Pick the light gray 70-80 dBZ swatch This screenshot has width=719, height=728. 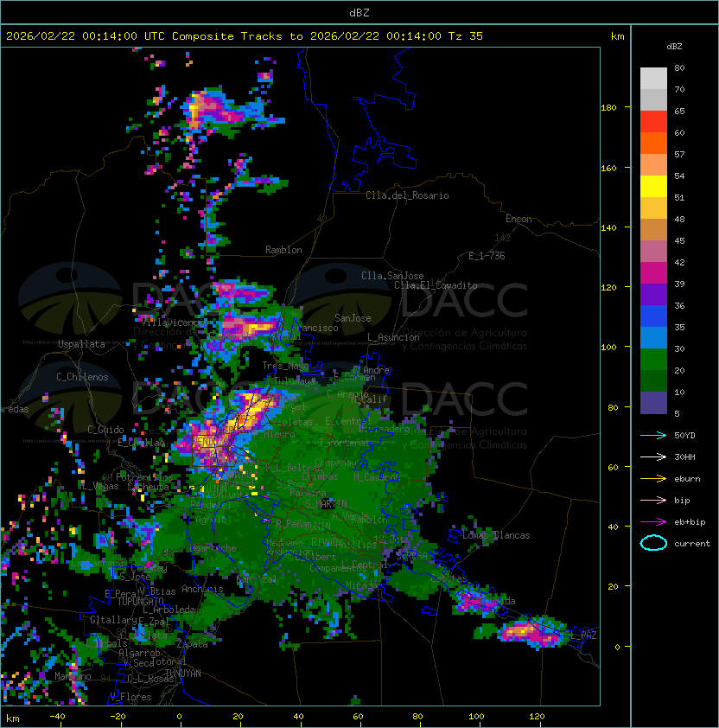[x=653, y=79]
